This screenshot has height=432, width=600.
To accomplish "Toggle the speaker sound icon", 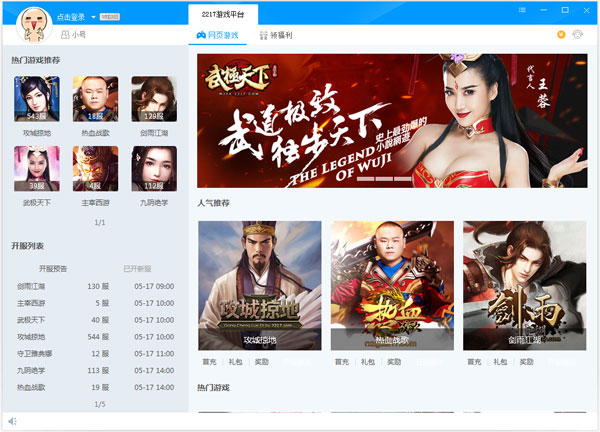I will pos(12,421).
